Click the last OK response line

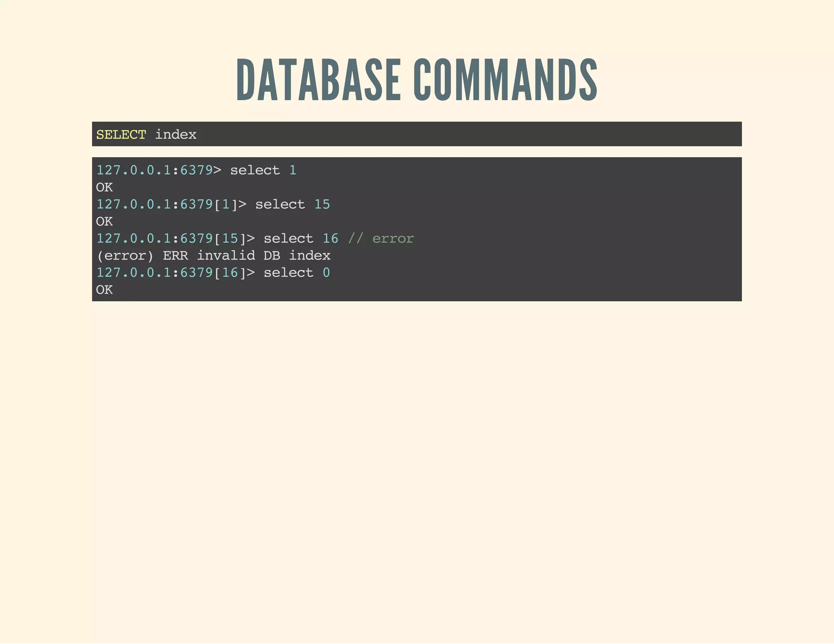[104, 290]
